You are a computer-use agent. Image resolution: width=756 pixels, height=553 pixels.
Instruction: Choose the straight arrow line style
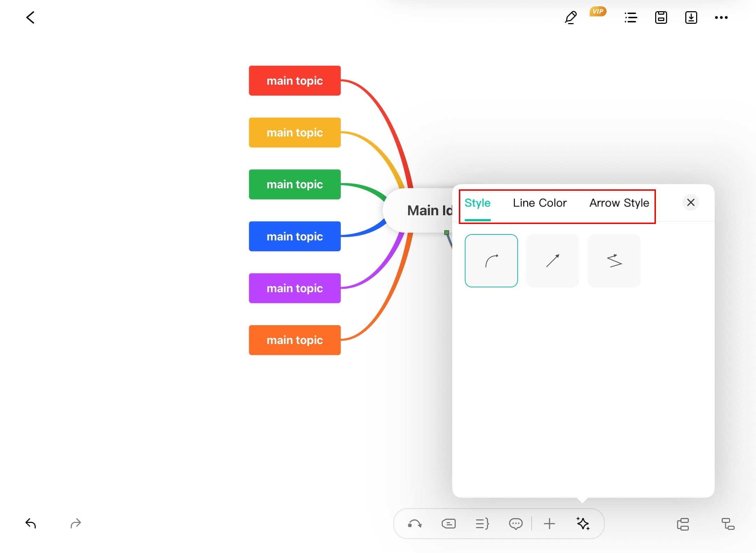click(x=552, y=261)
